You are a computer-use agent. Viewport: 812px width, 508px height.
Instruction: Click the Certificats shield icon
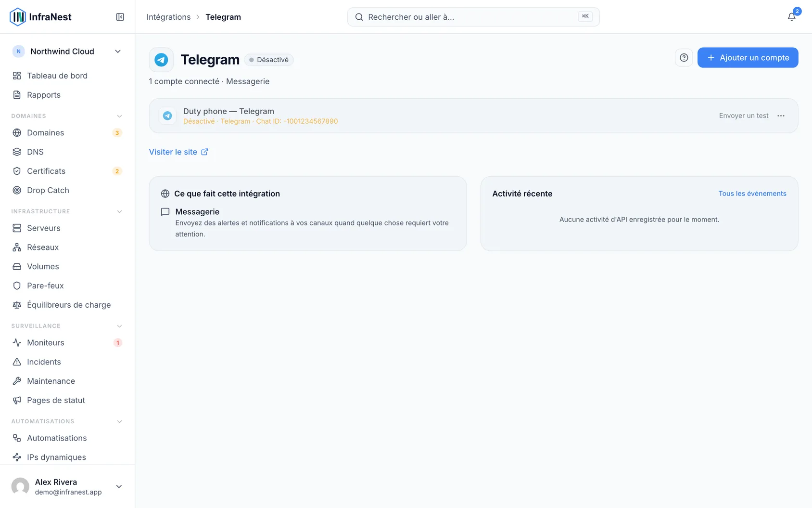pyautogui.click(x=17, y=171)
